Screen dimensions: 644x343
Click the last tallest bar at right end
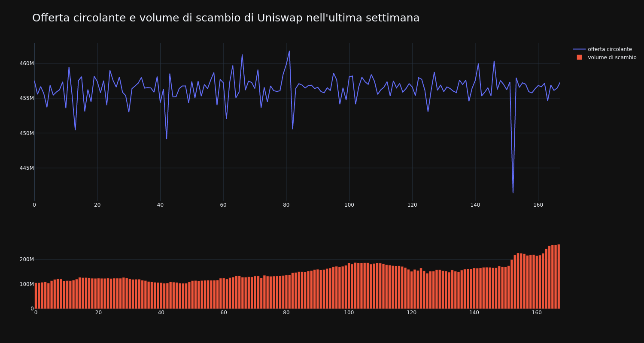tap(559, 277)
